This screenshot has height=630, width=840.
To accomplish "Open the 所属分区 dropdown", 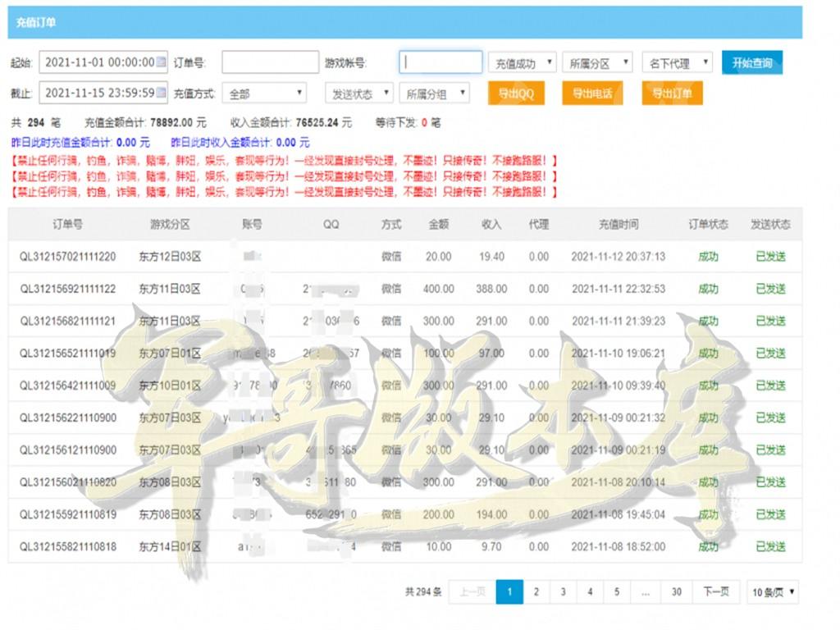I will coord(598,63).
